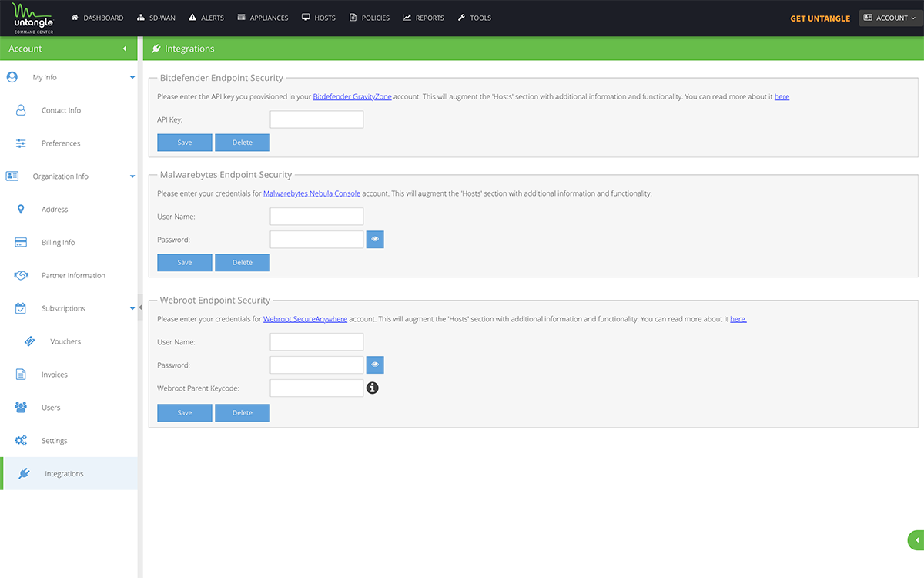Focus the Malwarebytes User Name field
The height and width of the screenshot is (578, 924).
tap(316, 217)
